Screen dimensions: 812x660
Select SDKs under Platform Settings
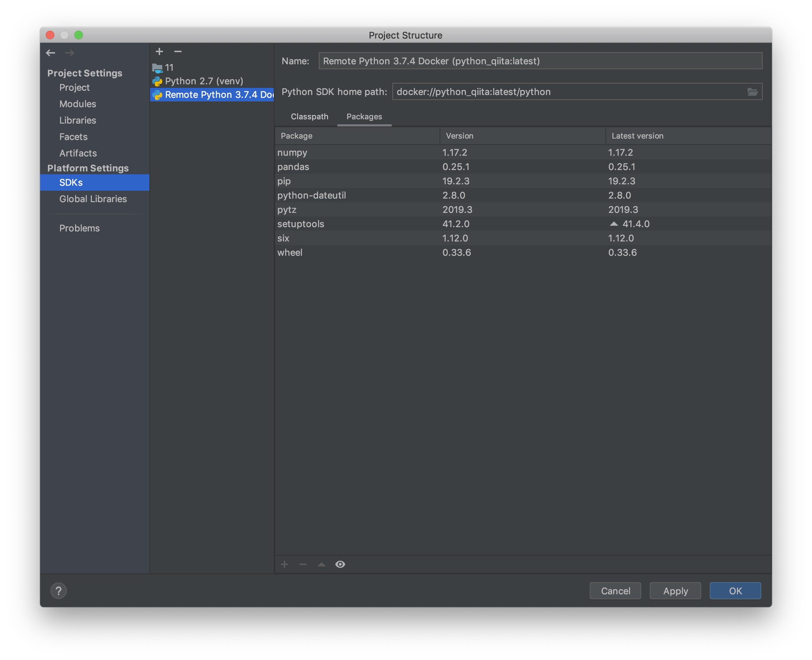point(95,182)
